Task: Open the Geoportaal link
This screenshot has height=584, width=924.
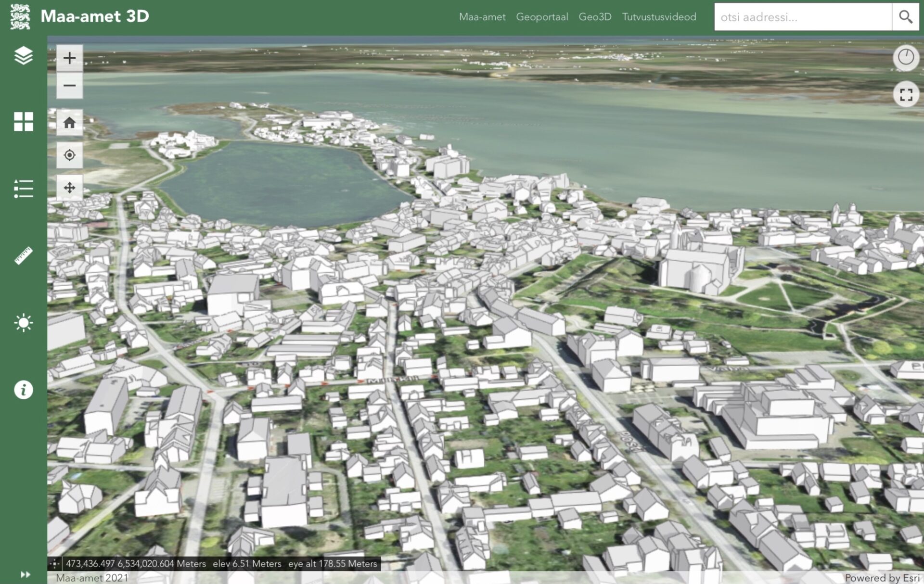Action: click(542, 17)
